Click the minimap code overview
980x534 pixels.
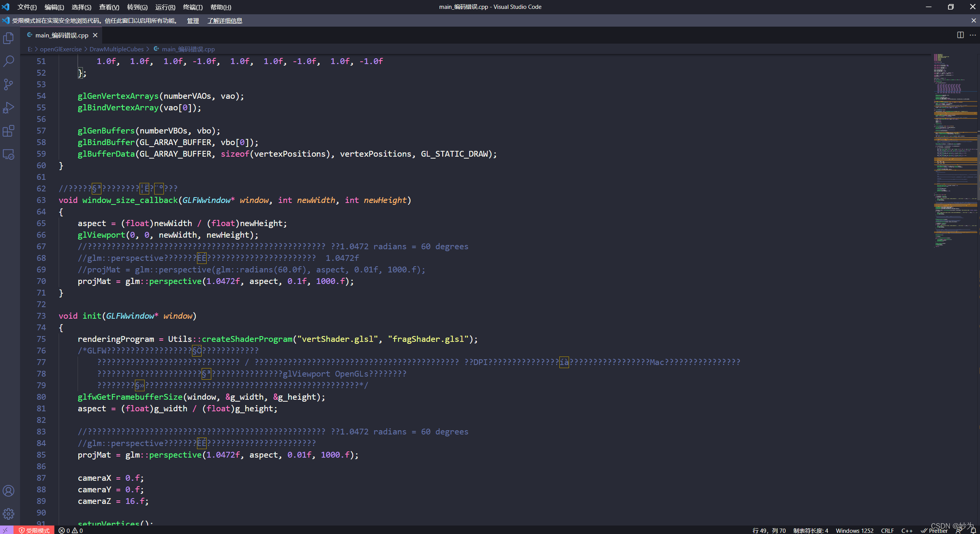(x=955, y=150)
